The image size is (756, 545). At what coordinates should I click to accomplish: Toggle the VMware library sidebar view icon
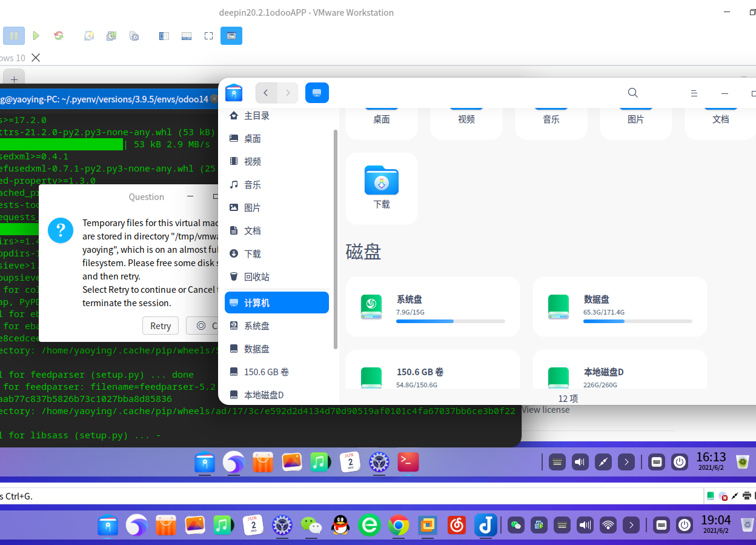click(x=164, y=36)
